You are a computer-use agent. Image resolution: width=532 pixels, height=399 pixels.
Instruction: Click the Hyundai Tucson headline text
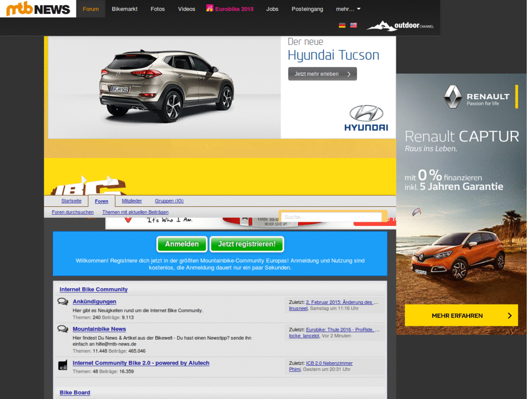[x=333, y=55]
